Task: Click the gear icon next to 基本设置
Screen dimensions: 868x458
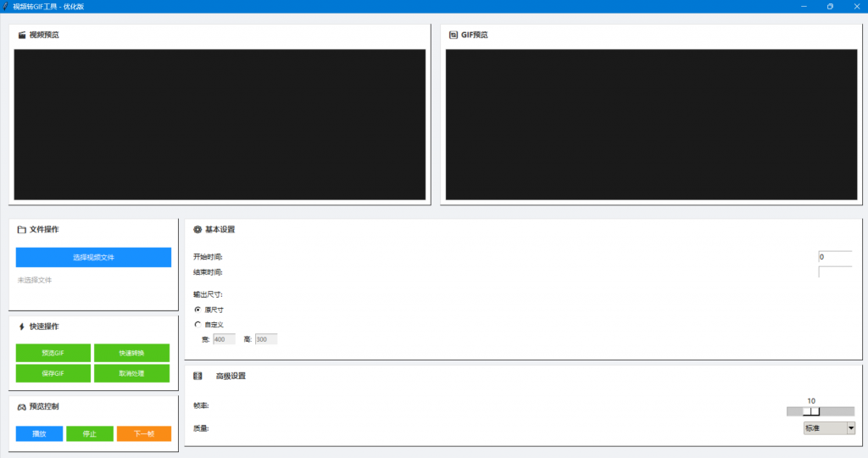Action: point(198,229)
